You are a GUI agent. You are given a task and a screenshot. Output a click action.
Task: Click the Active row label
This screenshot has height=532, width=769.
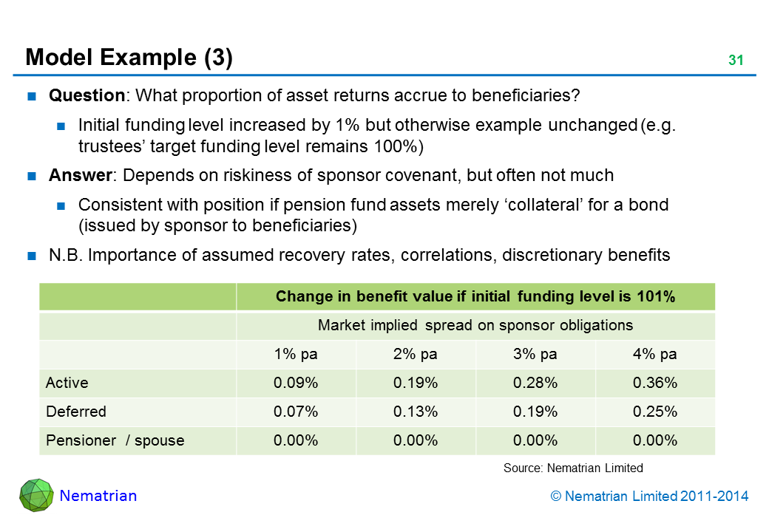[67, 383]
